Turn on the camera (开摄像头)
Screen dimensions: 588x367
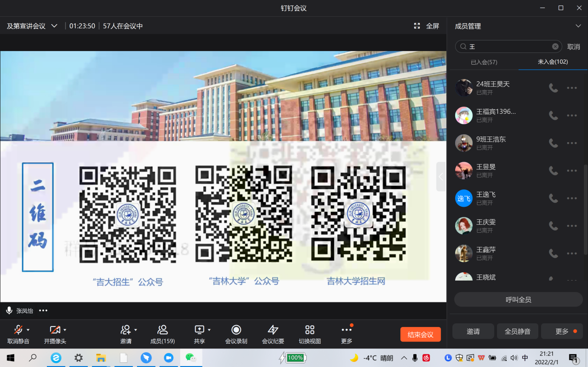(55, 330)
